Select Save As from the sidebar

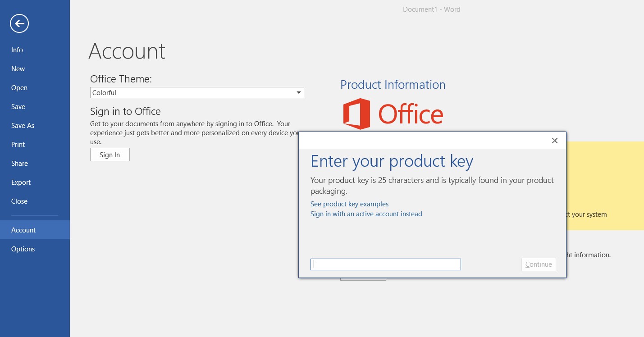[23, 125]
